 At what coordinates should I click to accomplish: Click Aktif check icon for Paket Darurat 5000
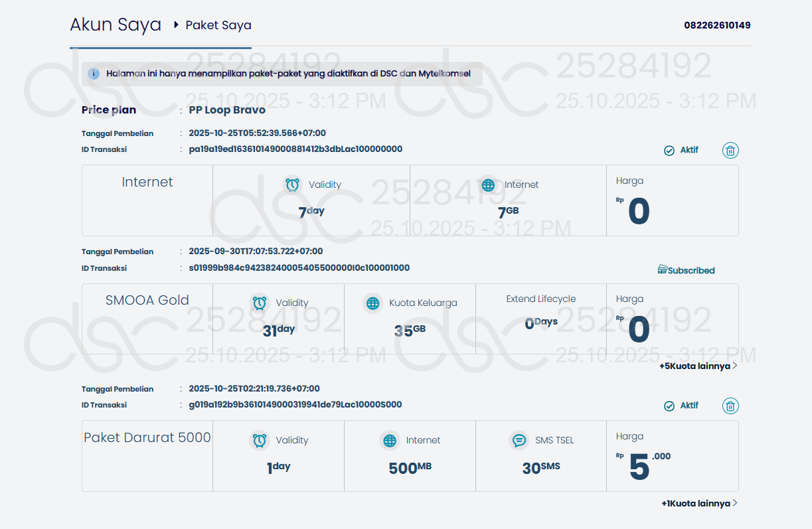tap(669, 406)
